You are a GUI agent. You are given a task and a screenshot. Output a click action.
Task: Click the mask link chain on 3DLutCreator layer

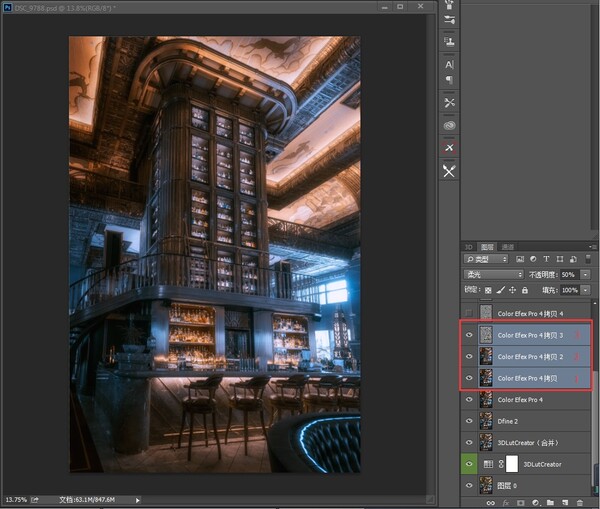(501, 464)
